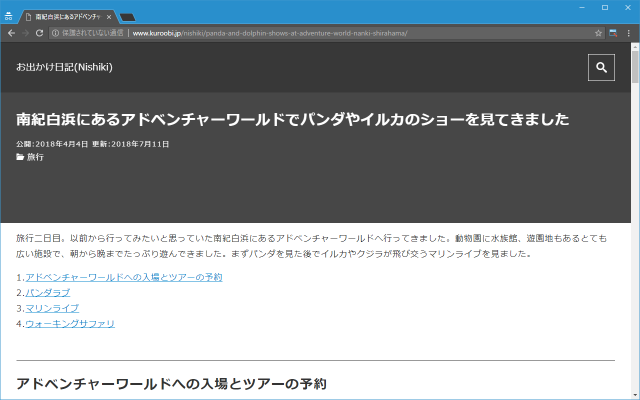Close the current browser tab

pos(109,17)
